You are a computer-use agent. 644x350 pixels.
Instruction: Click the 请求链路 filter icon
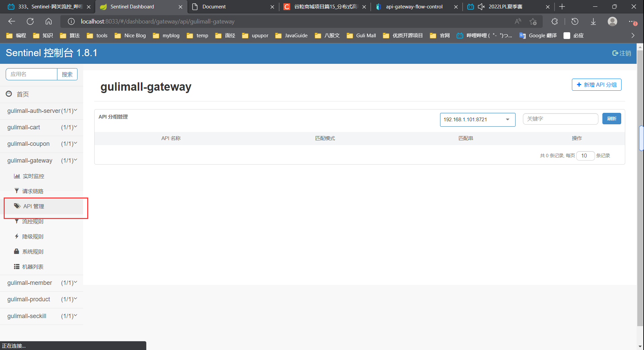pos(17,191)
